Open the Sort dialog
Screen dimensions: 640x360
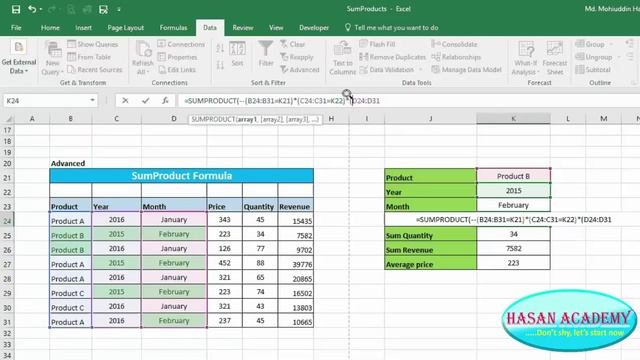pyautogui.click(x=237, y=54)
